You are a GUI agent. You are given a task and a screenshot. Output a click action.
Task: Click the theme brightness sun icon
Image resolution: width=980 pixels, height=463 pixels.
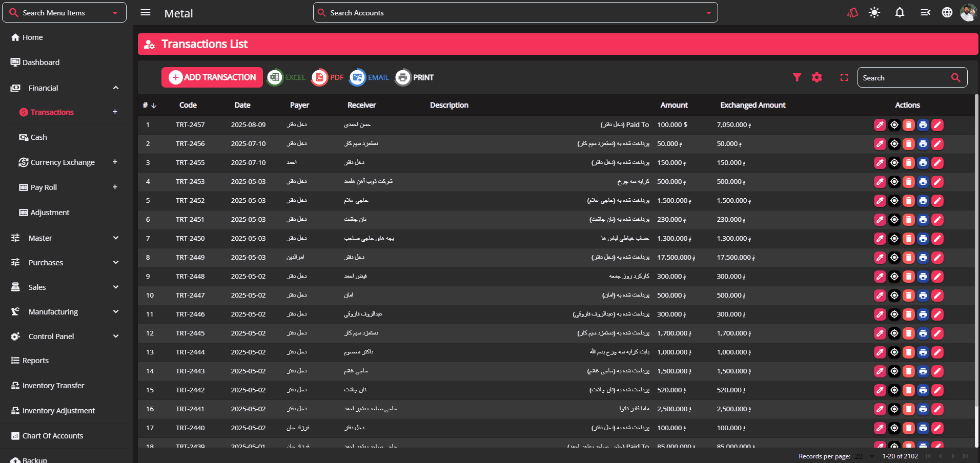874,12
